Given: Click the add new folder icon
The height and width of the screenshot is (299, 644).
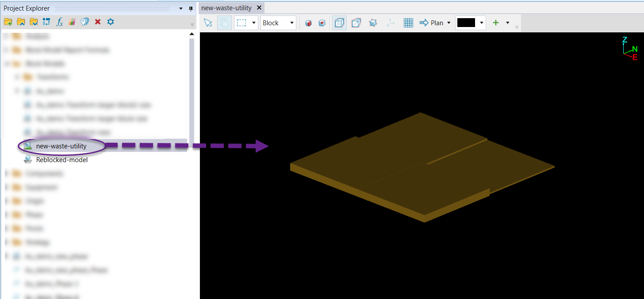Looking at the screenshot, I should [x=8, y=22].
